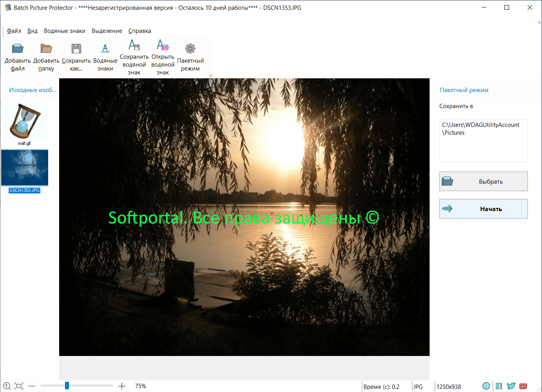Click the Сохранить как floppy disk icon
This screenshot has height=392, width=542.
(76, 49)
